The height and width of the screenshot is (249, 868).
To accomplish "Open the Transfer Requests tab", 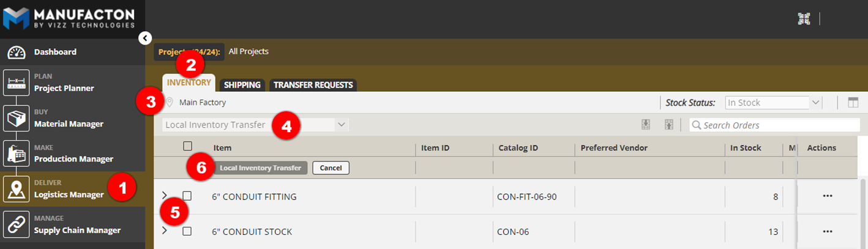I will coord(313,85).
